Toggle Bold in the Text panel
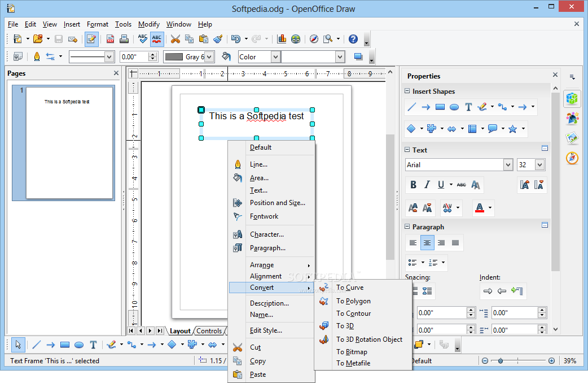Screen dimensions: 588x383 413,185
